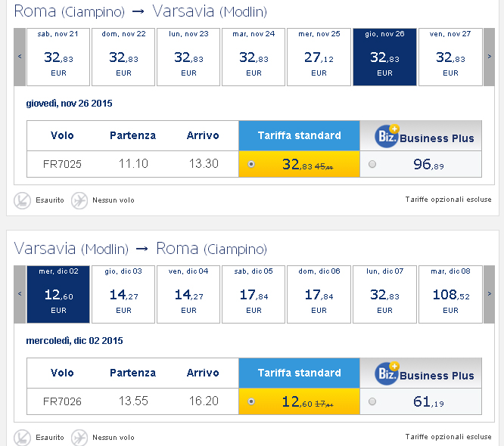
Task: Show later outbound dates with right arrow
Action: coord(489,57)
